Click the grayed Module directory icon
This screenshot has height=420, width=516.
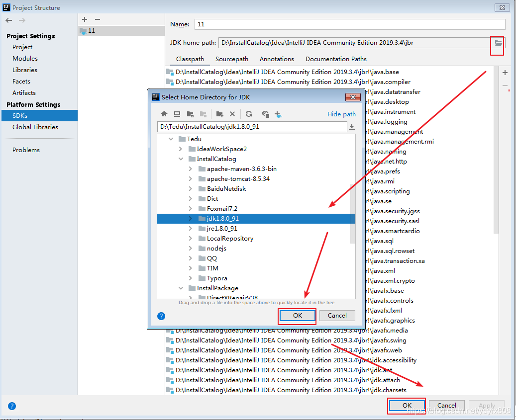(x=204, y=114)
